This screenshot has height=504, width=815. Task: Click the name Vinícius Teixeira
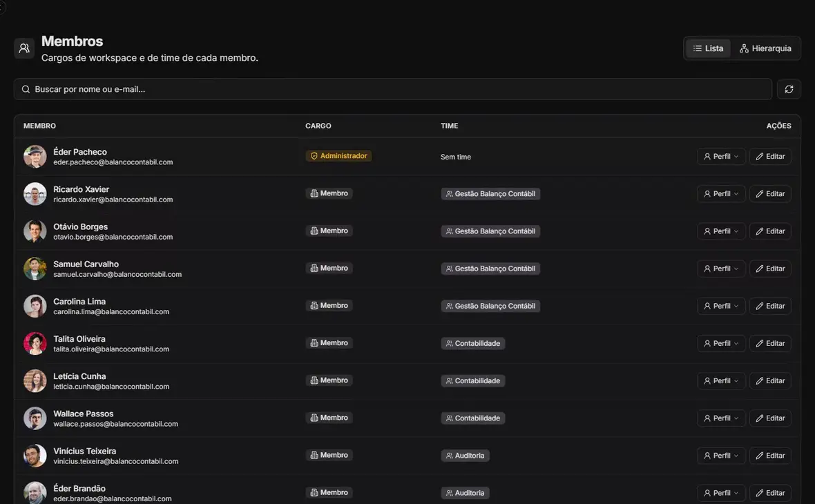tap(85, 451)
